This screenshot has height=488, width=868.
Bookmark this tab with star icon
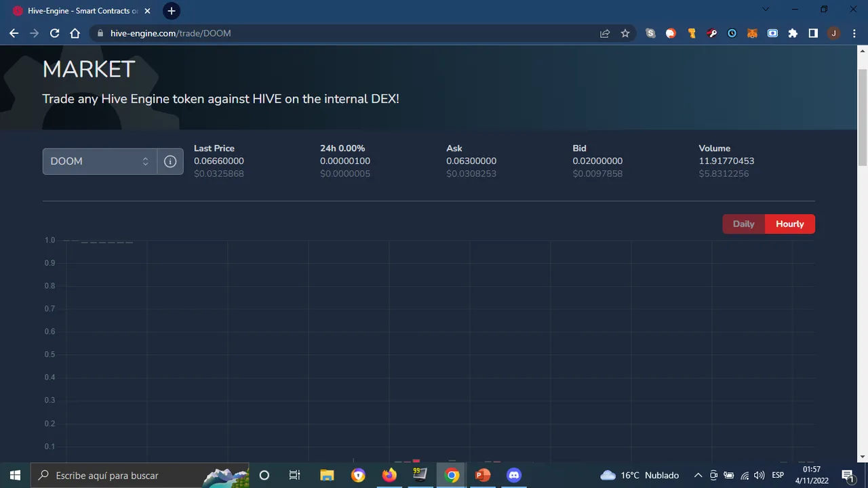(625, 33)
